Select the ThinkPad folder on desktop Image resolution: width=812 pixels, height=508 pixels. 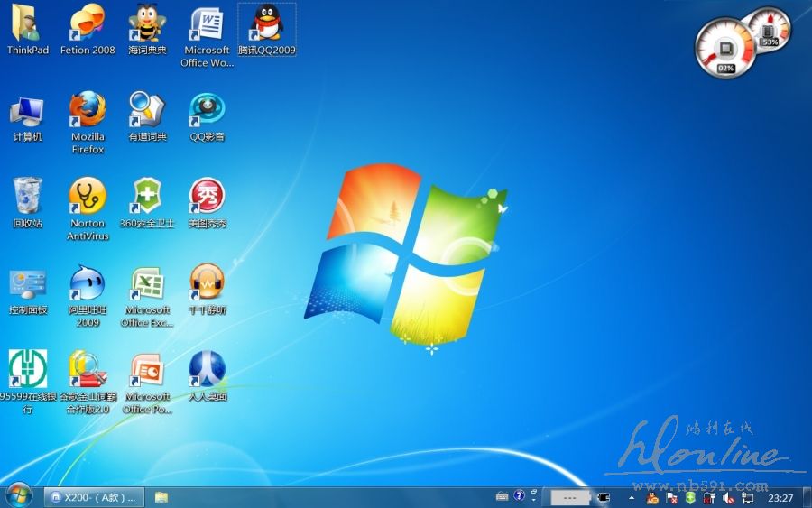click(x=27, y=23)
